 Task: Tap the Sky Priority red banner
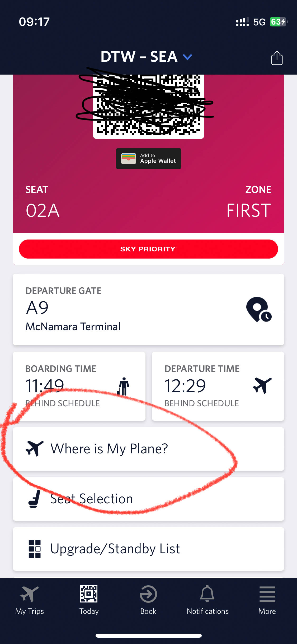click(x=148, y=249)
